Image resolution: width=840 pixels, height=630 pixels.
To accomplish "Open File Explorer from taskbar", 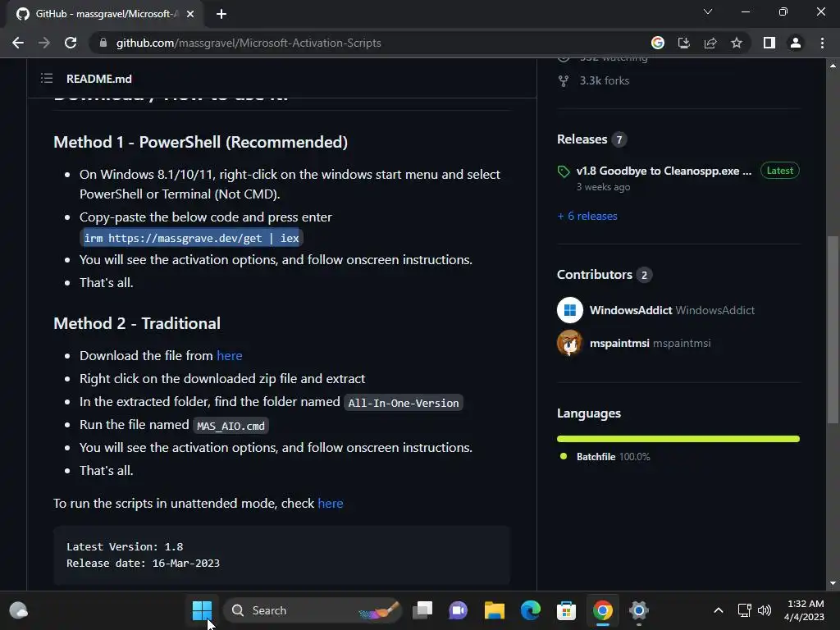I will (x=494, y=610).
